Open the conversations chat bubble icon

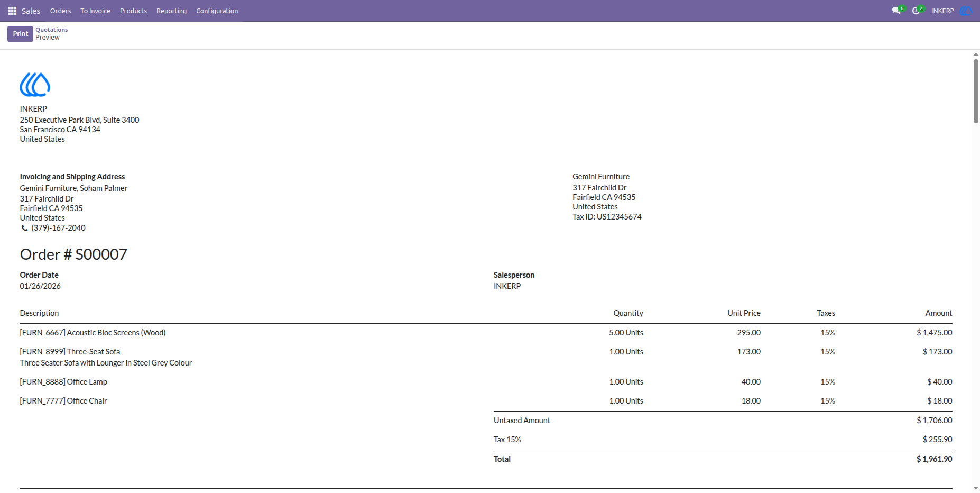point(896,11)
